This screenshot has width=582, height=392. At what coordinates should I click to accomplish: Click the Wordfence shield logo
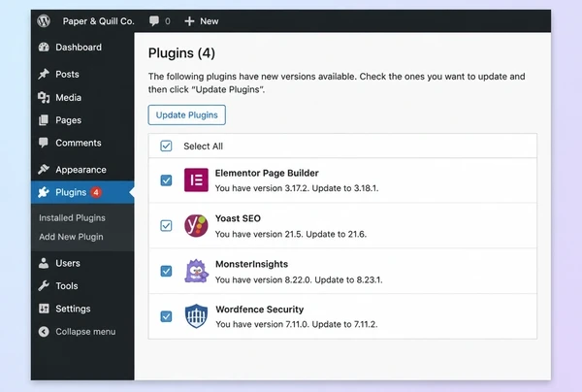[196, 316]
